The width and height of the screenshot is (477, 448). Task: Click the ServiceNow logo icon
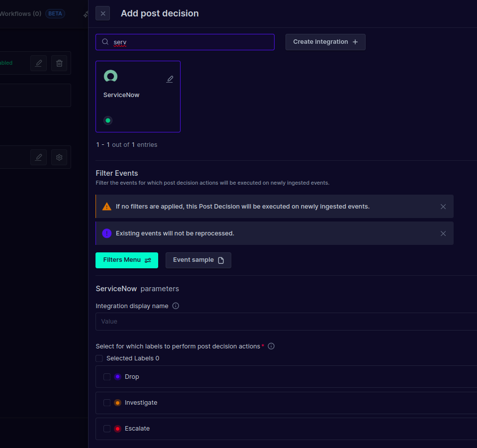click(110, 76)
